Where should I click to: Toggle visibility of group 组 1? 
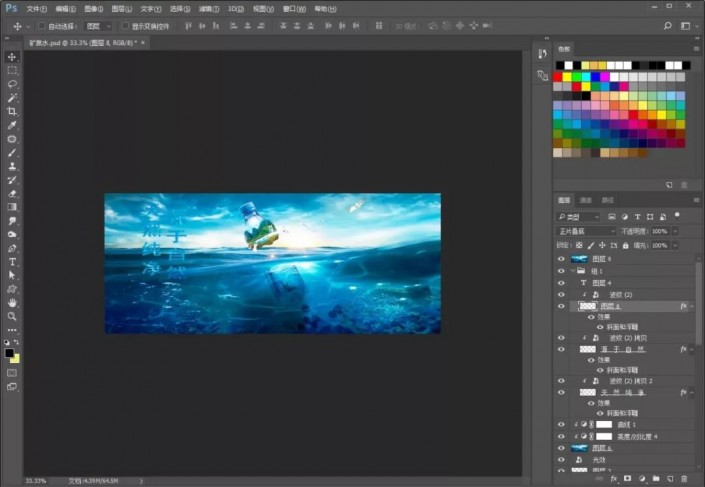click(x=561, y=271)
